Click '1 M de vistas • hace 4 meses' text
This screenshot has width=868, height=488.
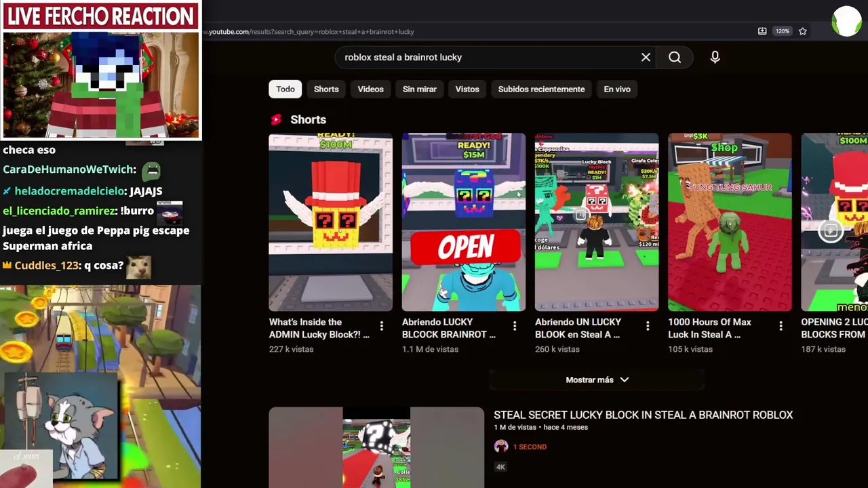541,427
